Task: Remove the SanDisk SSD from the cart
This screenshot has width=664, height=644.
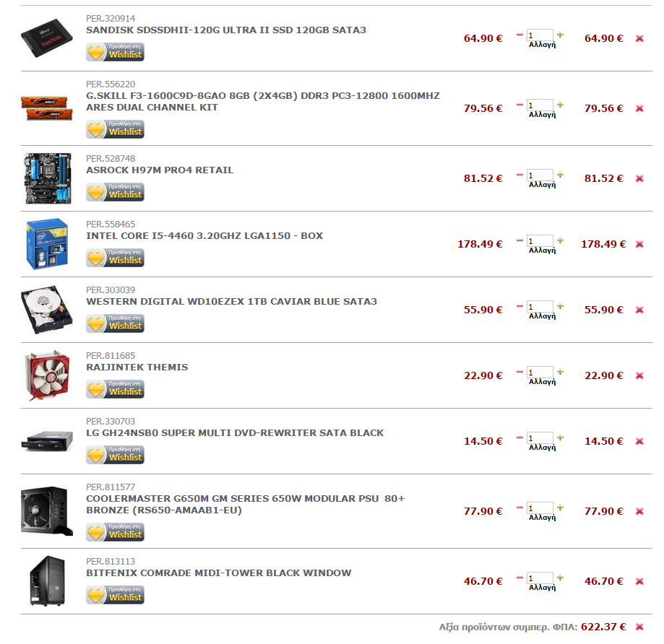Action: 639,38
